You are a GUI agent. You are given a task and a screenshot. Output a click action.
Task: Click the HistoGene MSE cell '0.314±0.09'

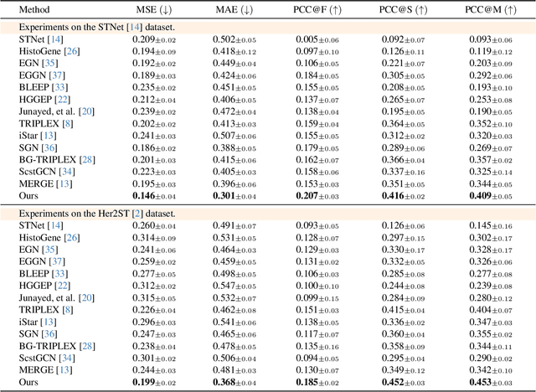point(154,238)
